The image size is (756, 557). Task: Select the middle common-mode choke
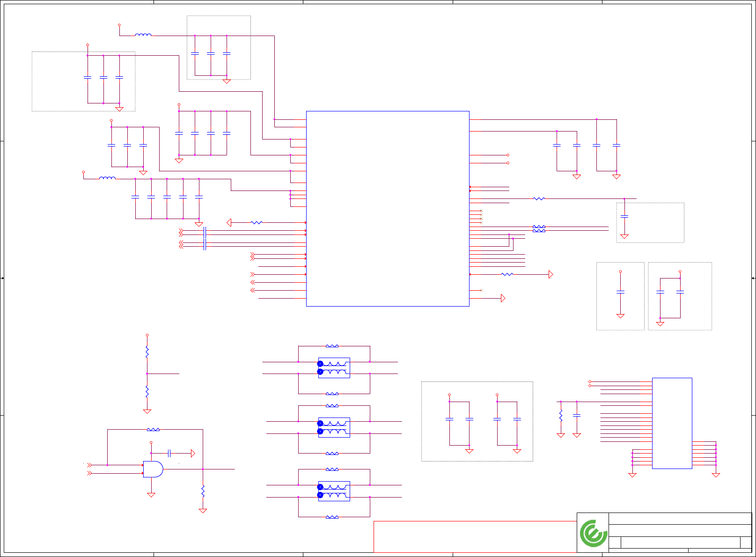(334, 427)
